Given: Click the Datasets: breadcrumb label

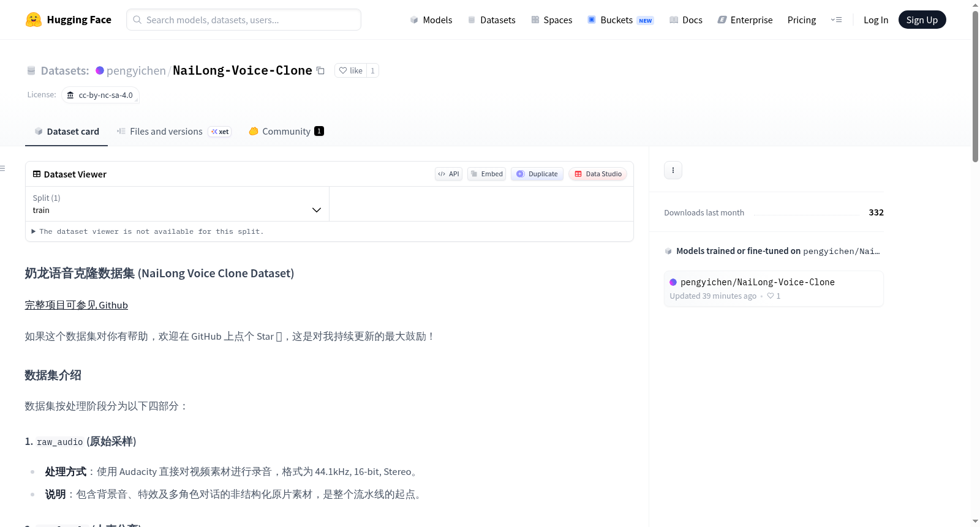Looking at the screenshot, I should pyautogui.click(x=65, y=70).
